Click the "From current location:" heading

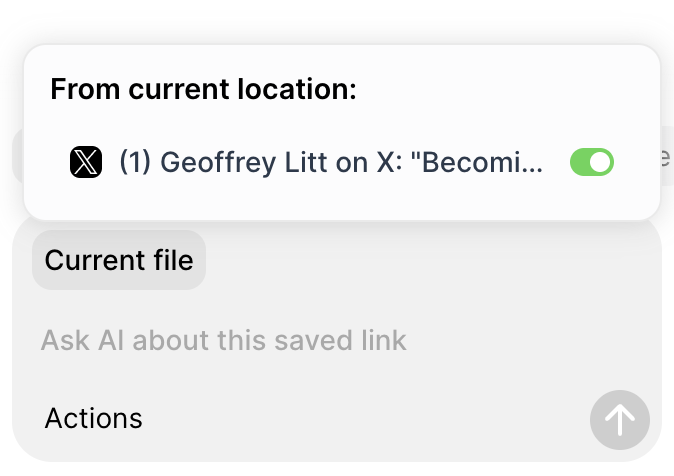point(203,89)
